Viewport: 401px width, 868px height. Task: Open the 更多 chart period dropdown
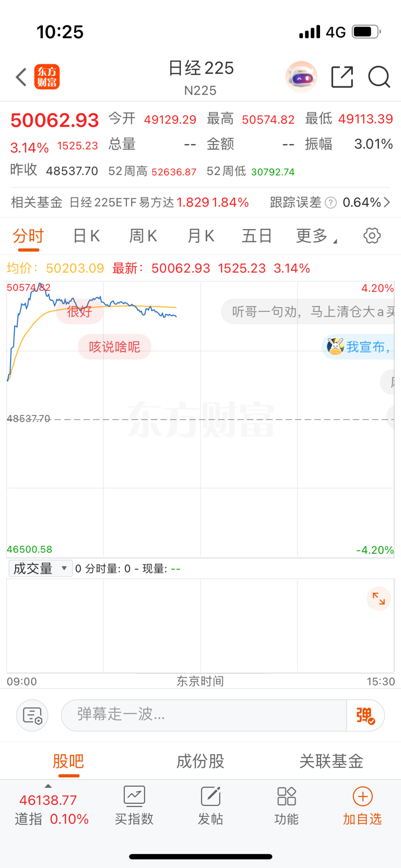point(316,236)
